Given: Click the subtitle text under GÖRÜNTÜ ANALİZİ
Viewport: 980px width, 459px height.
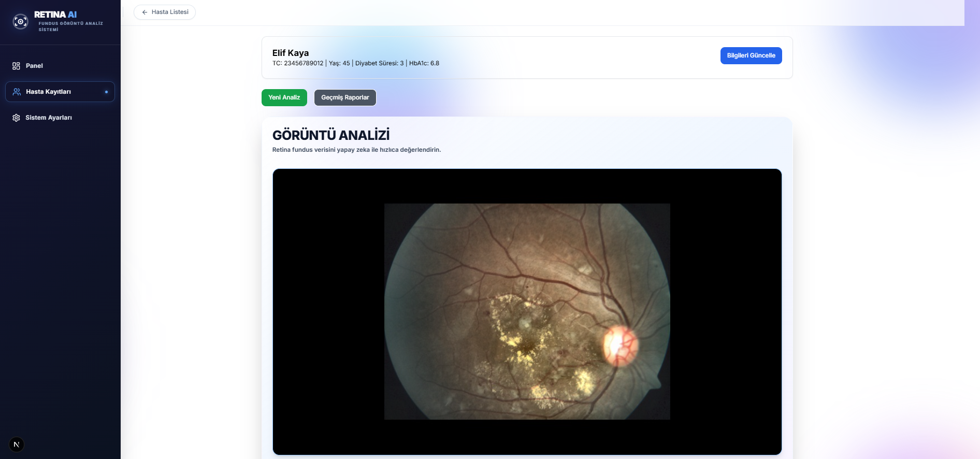Looking at the screenshot, I should point(356,150).
